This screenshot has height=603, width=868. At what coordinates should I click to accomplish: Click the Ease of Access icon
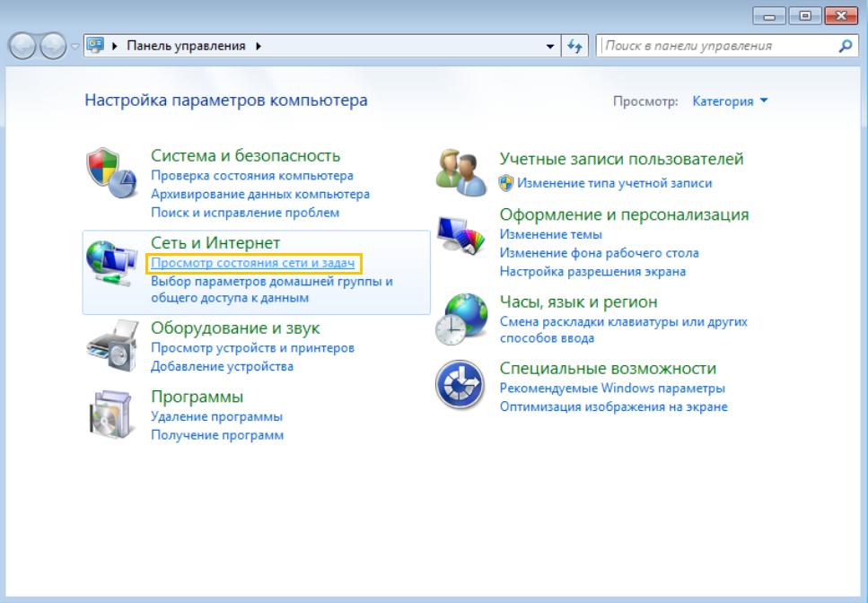(460, 386)
